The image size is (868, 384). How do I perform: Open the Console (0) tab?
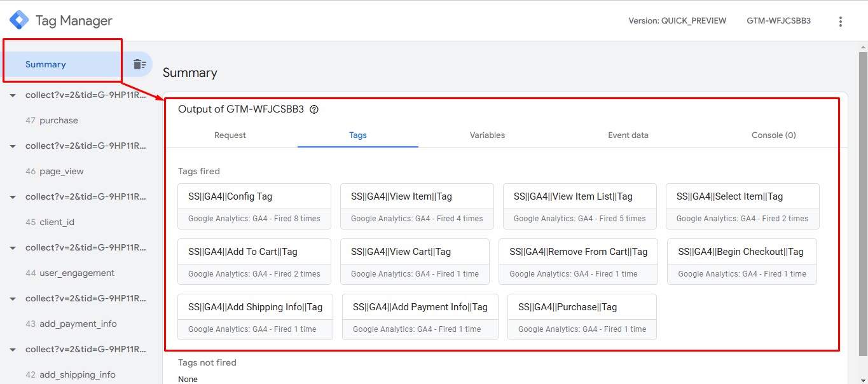pos(773,135)
